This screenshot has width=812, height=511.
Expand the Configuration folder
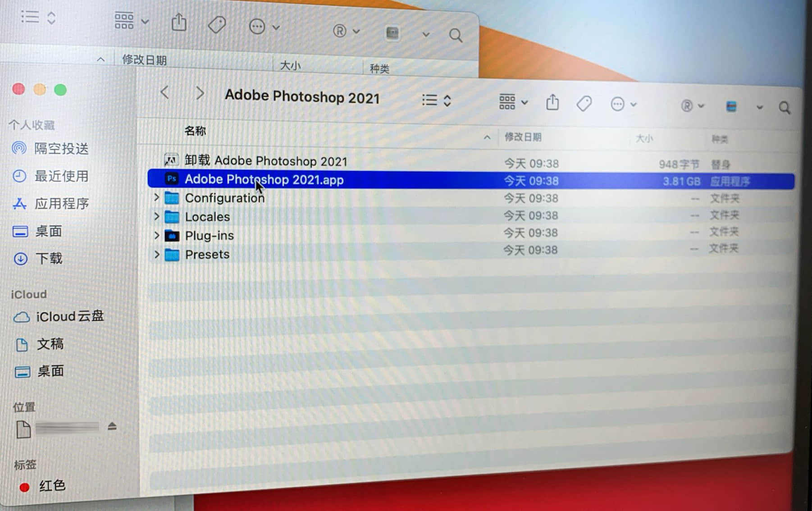(156, 197)
